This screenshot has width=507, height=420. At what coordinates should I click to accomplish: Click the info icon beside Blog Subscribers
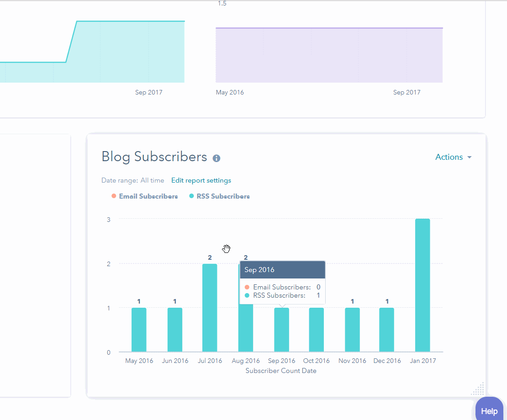click(217, 158)
